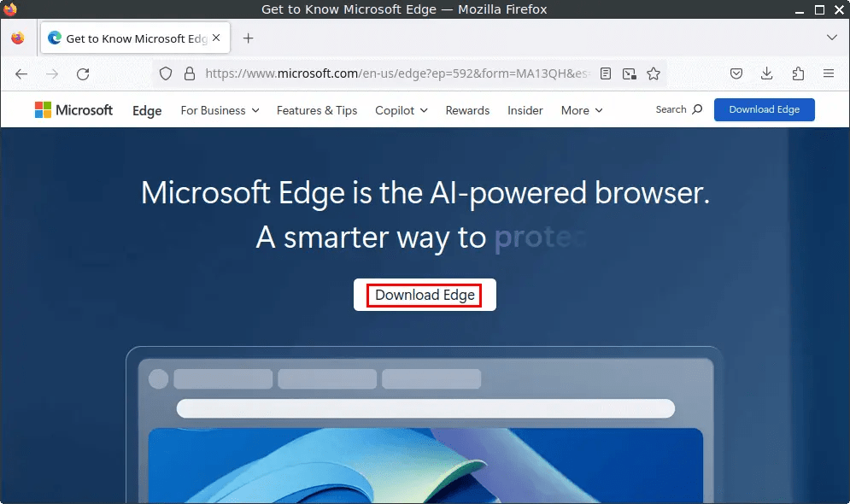850x504 pixels.
Task: Open Insider nav item
Action: [x=525, y=110]
